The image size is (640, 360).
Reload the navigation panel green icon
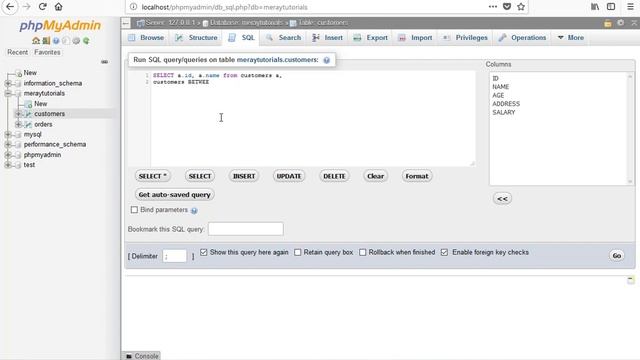86,41
